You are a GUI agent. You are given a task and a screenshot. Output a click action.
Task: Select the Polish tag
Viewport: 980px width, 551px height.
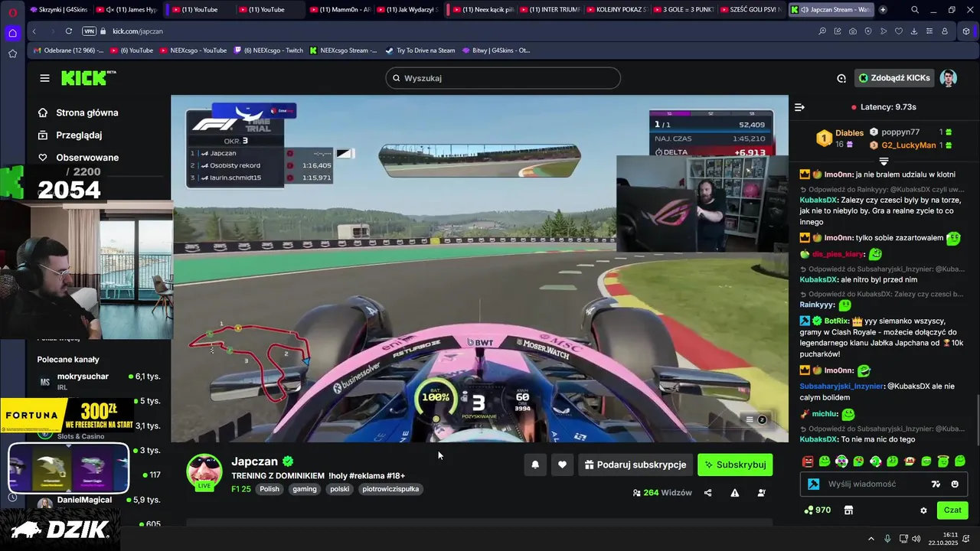(x=269, y=489)
